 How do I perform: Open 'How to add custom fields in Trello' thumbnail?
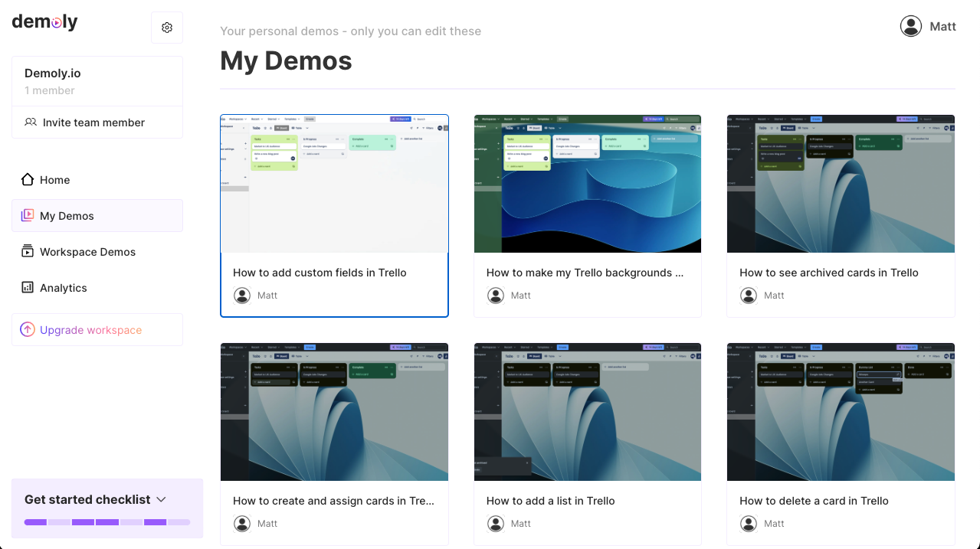[334, 184]
